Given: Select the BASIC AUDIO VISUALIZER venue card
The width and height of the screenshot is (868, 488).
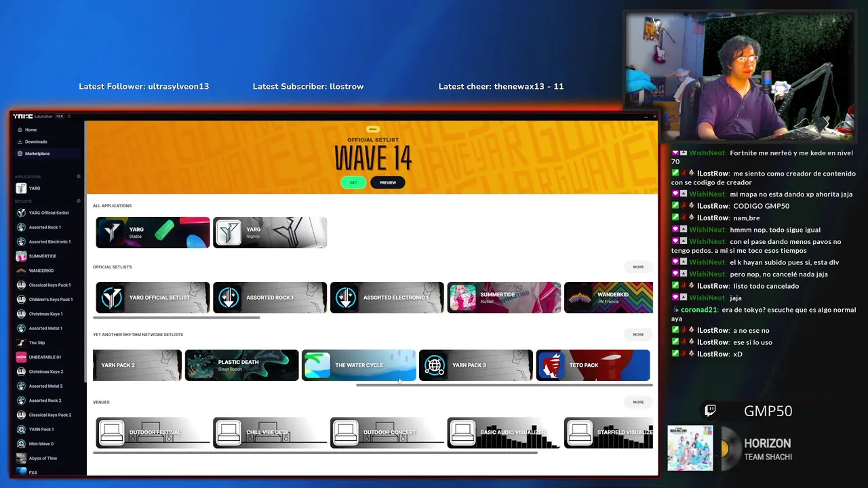Looking at the screenshot, I should (x=504, y=432).
